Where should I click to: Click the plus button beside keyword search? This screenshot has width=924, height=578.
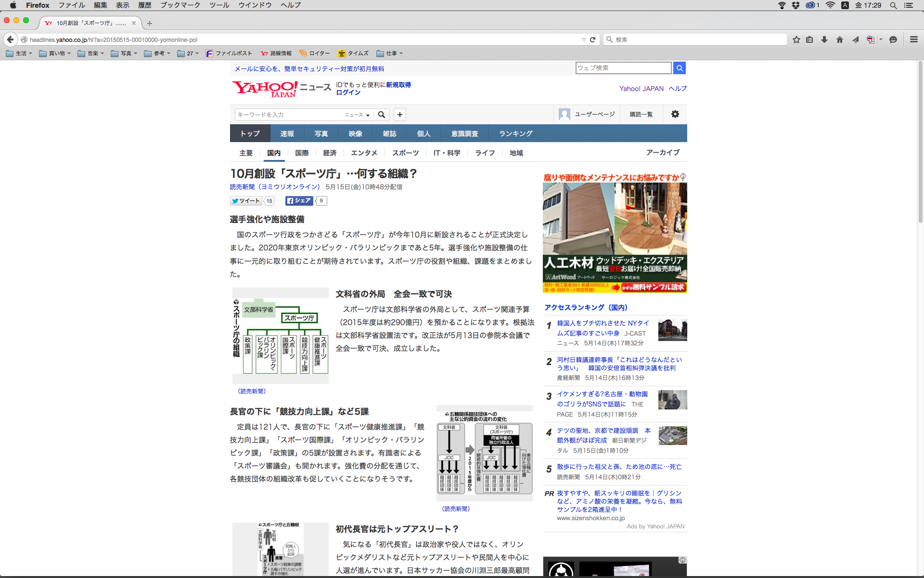click(400, 115)
